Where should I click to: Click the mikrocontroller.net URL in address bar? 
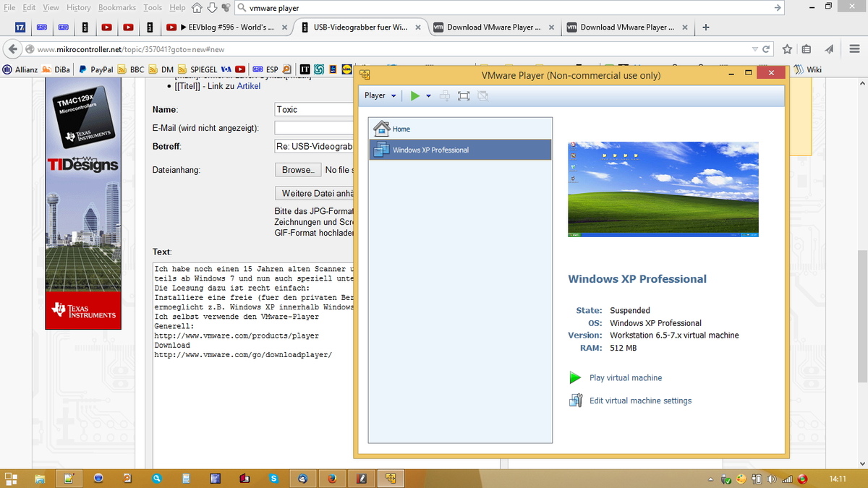(x=131, y=50)
